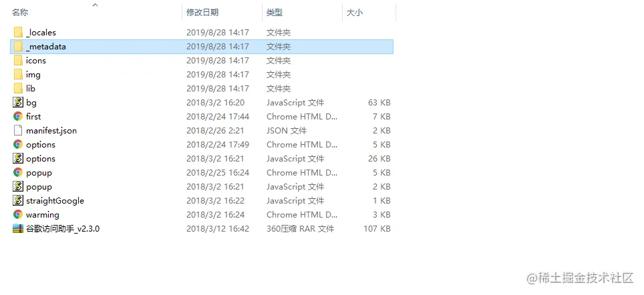Viewport: 644px width, 295px height.
Task: Click date 2018/3/2 16:20 of bg
Action: pyautogui.click(x=215, y=103)
